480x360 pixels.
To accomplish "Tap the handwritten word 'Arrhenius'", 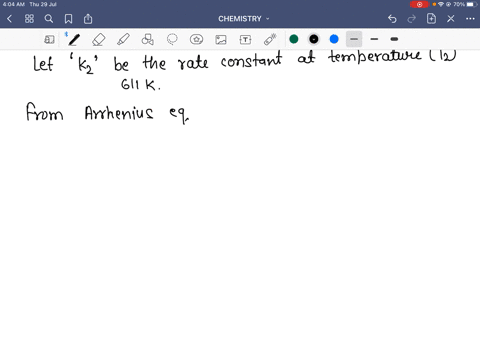I will coord(119,112).
